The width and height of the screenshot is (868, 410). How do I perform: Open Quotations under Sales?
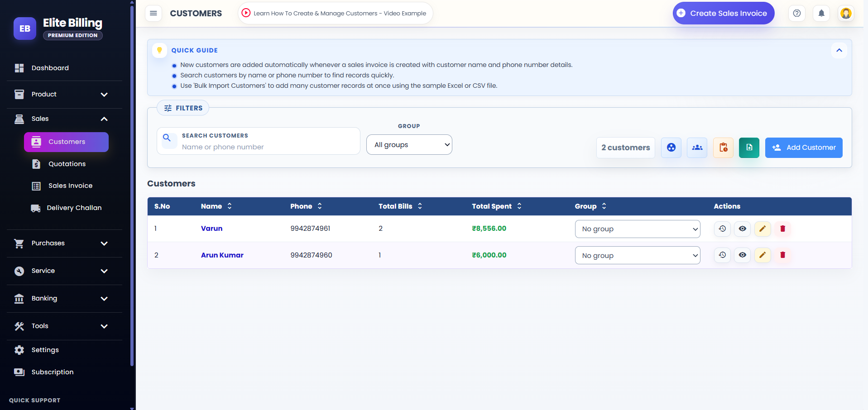pyautogui.click(x=67, y=164)
